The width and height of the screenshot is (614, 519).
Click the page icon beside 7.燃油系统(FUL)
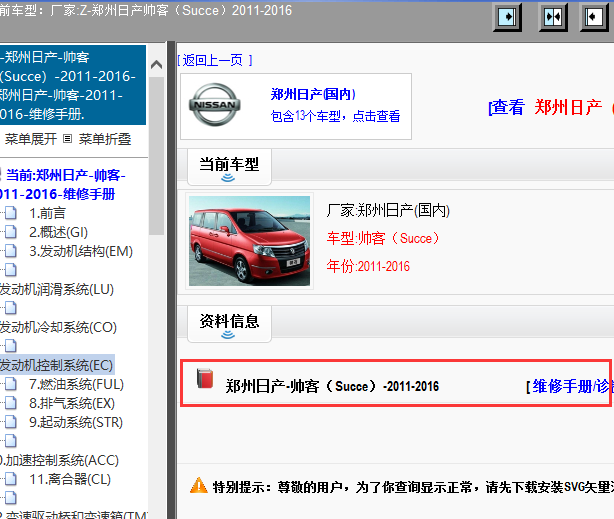pyautogui.click(x=11, y=384)
